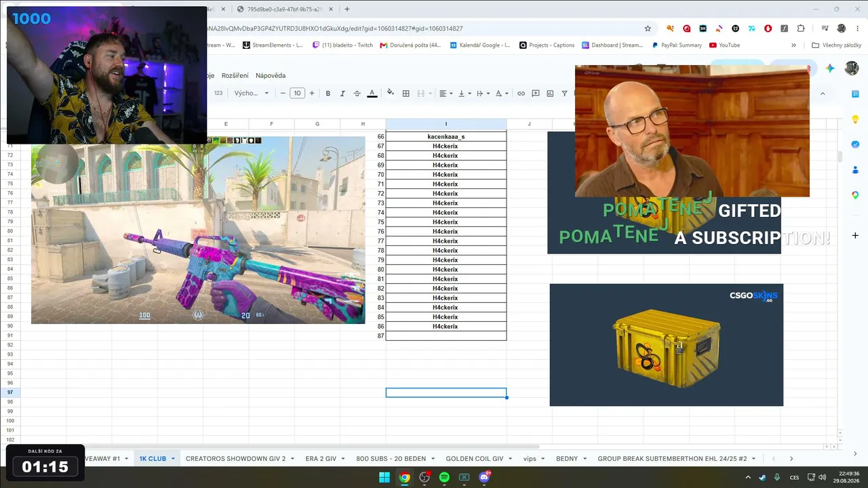Image resolution: width=868 pixels, height=488 pixels.
Task: Open vertical align dropdown
Action: pos(464,94)
